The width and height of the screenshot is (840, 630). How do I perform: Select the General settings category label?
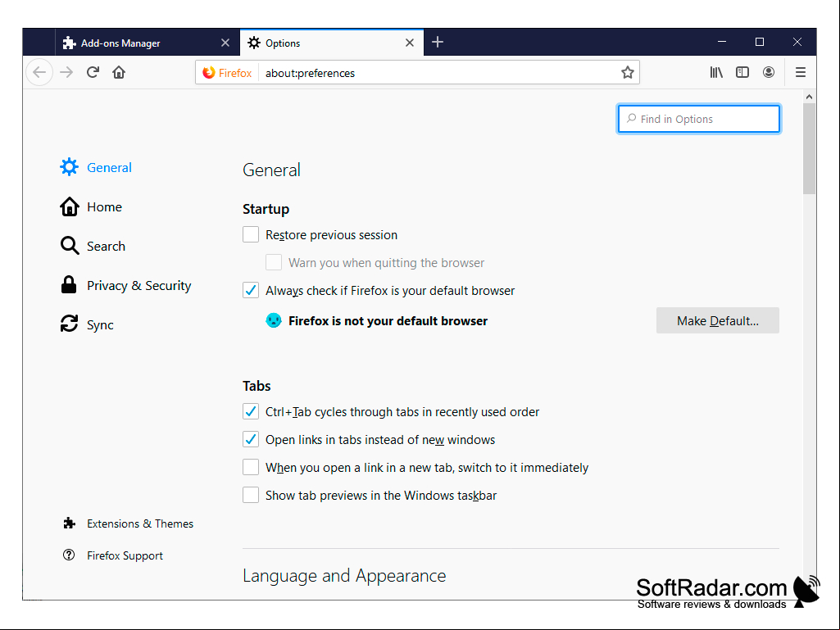pyautogui.click(x=109, y=168)
